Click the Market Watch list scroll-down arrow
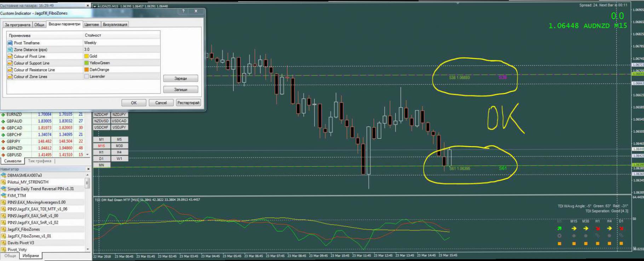644x261 pixels. click(87, 155)
